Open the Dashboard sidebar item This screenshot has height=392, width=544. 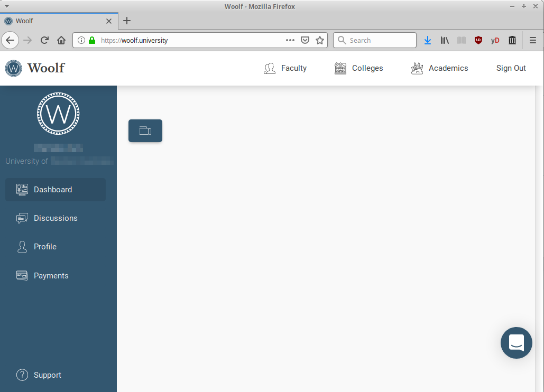56,190
